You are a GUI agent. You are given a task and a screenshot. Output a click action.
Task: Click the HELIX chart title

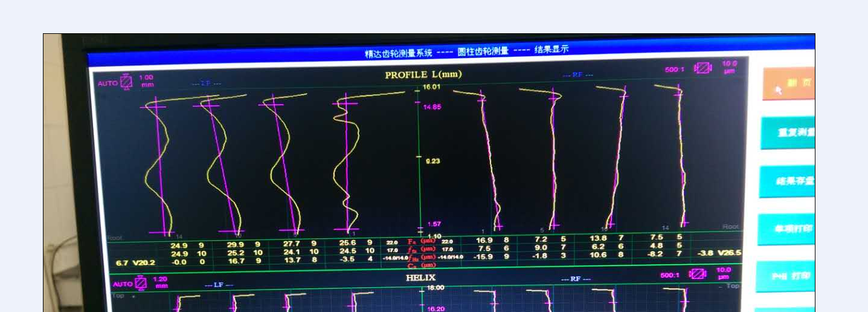420,278
